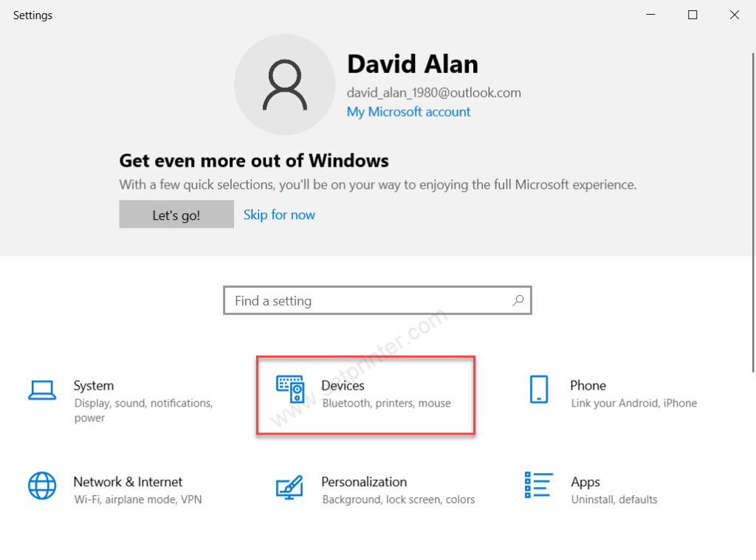Maximize the Settings window
Viewport: 756px width, 560px height.
click(x=693, y=15)
